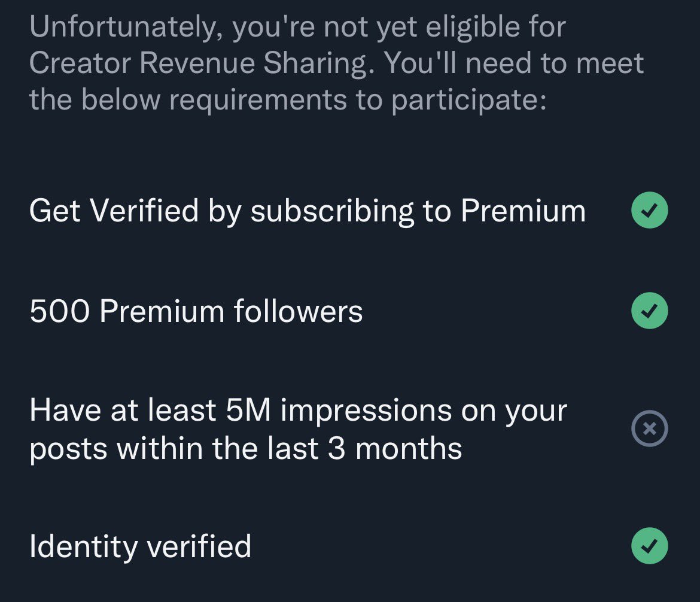This screenshot has height=602, width=700.
Task: Click the grey X icon for 5M impressions
Action: (x=650, y=428)
